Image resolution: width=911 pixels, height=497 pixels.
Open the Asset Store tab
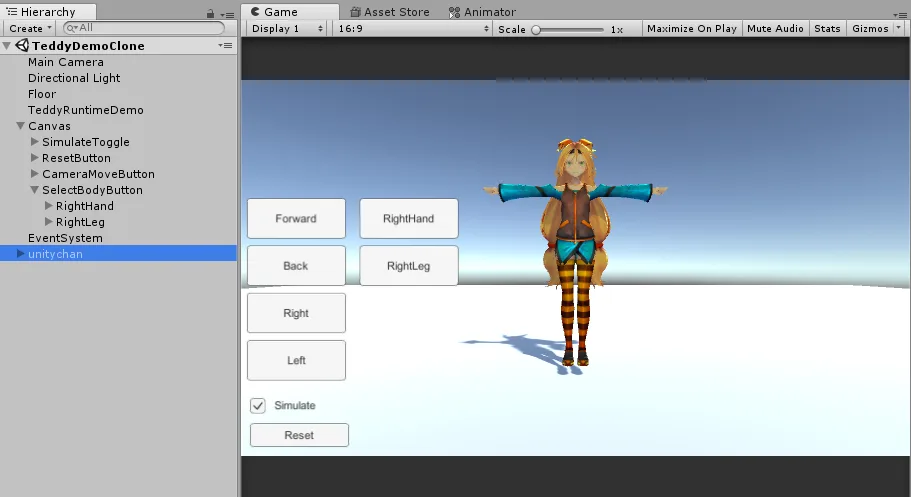pos(390,12)
